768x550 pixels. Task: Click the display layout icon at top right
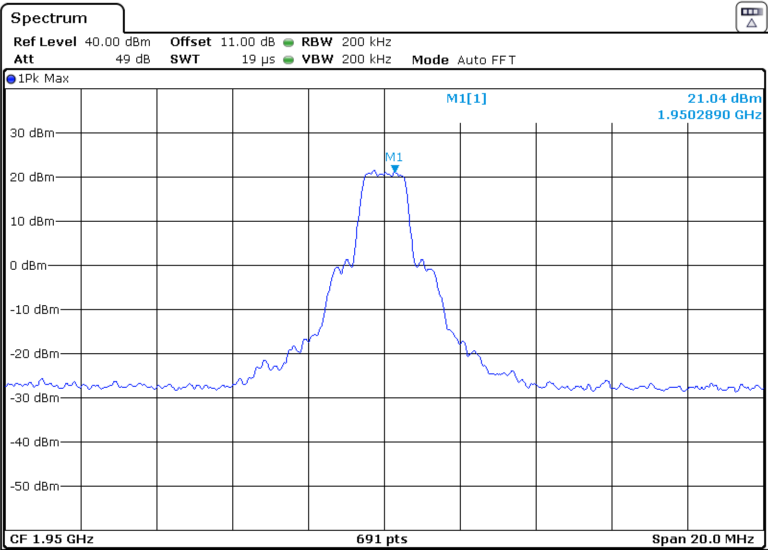tap(750, 15)
